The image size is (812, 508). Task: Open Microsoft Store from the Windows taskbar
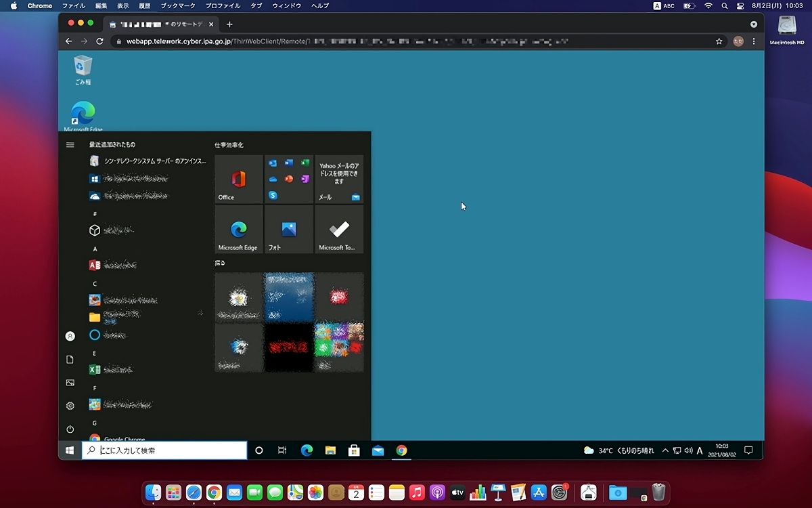click(353, 450)
